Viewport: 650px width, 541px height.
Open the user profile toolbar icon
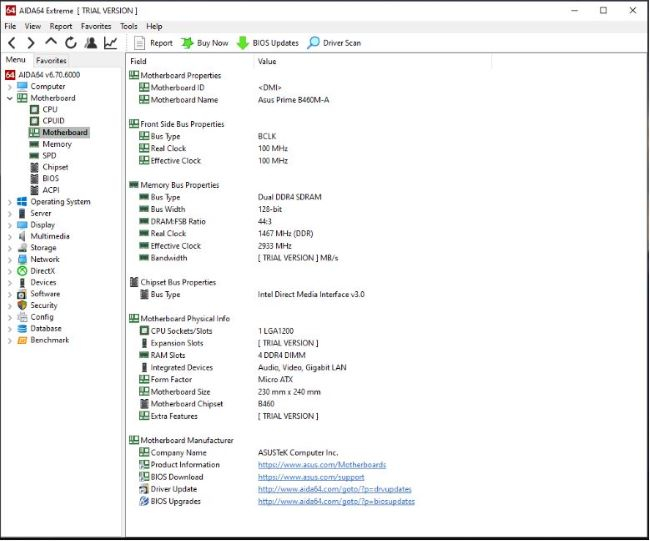(91, 43)
